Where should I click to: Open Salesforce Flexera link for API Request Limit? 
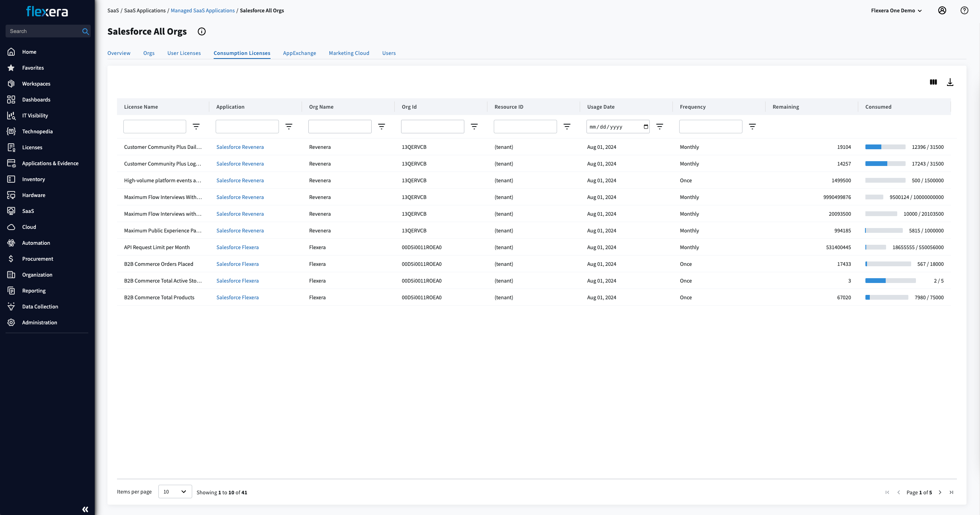tap(237, 247)
